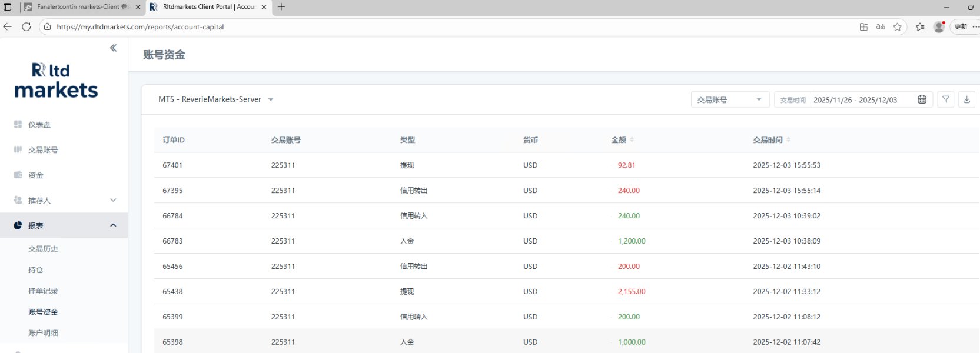Screen dimensions: 980x353
Task: Select order ID 65398 cell
Action: point(172,342)
